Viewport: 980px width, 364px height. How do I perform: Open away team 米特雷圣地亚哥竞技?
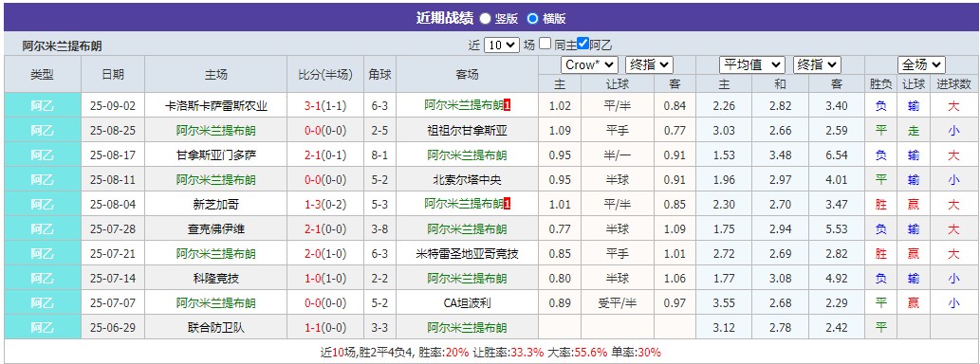point(467,253)
